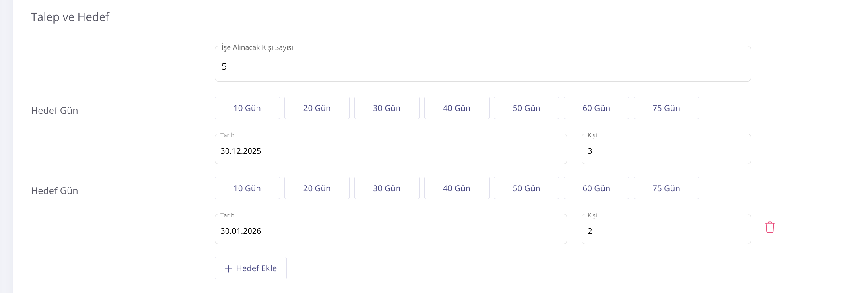Select 10 Gün above the 30.12.2025 date
This screenshot has width=868, height=293.
(x=247, y=108)
